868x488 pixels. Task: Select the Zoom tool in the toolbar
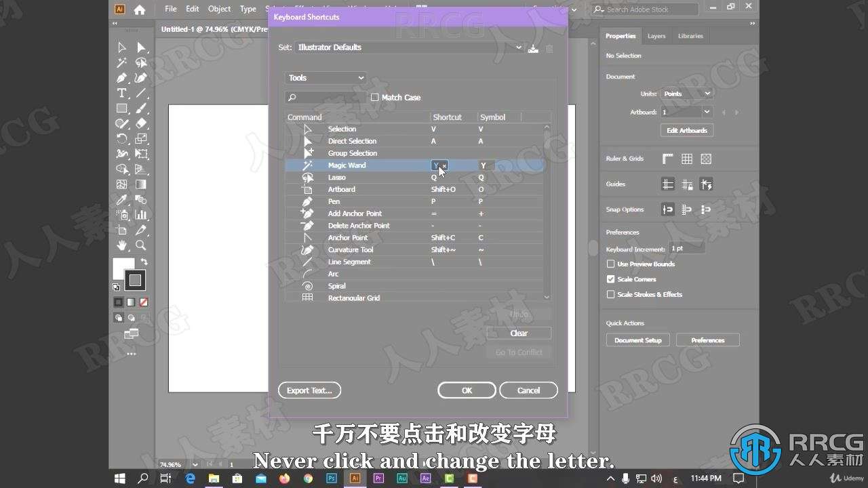pyautogui.click(x=141, y=245)
